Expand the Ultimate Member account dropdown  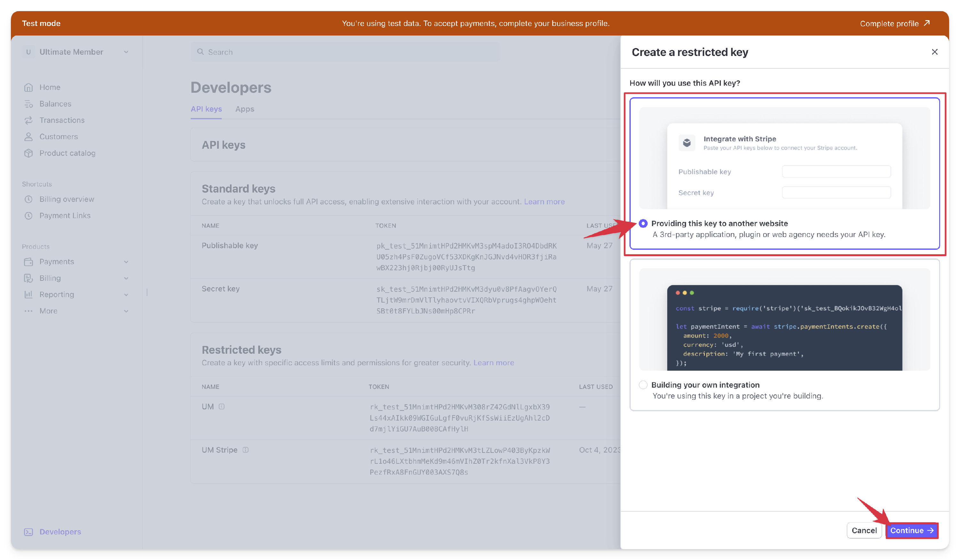[x=126, y=52]
